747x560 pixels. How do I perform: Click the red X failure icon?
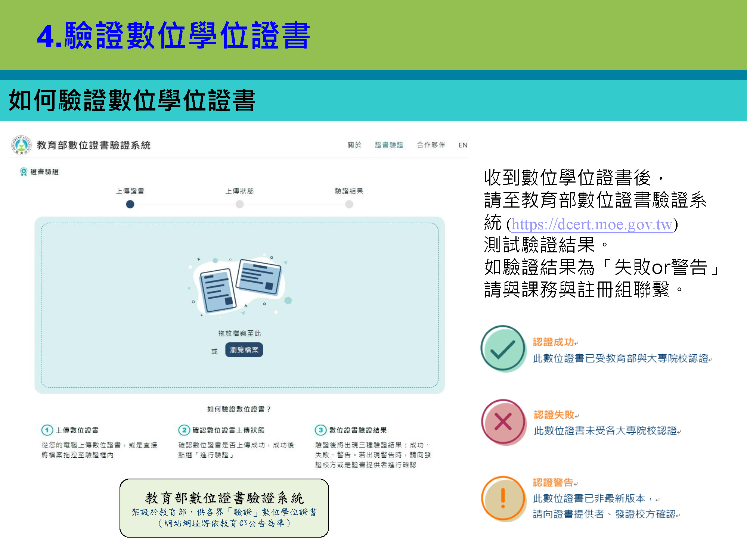tap(503, 422)
